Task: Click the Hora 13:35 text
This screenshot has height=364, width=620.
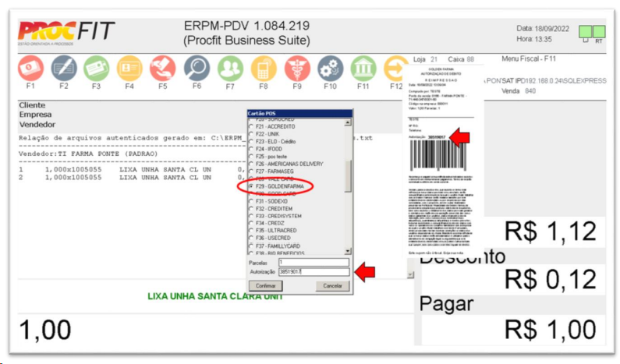Action: 533,39
